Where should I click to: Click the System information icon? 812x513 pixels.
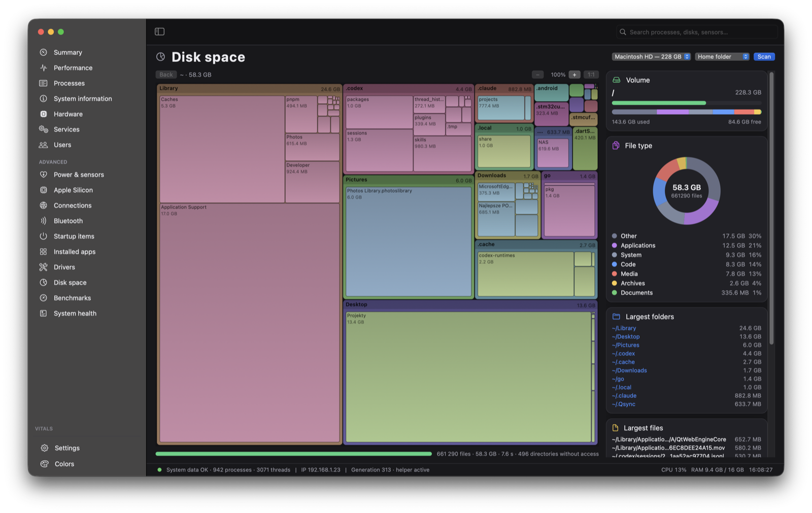pos(44,98)
